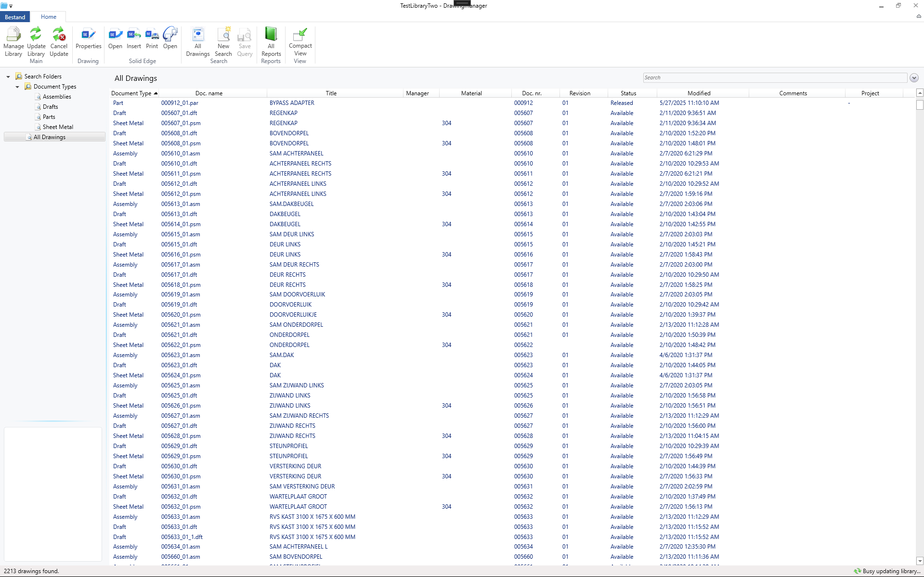Open the search options chevron

(x=914, y=77)
